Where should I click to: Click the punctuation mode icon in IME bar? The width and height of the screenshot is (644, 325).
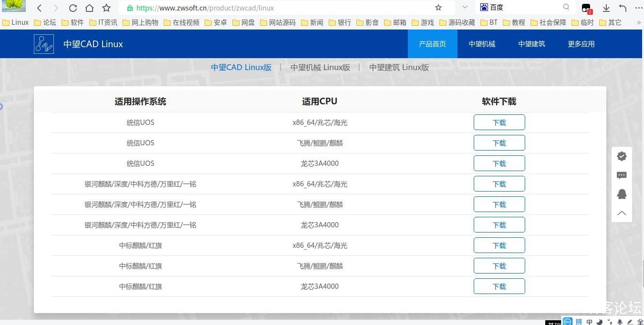[610, 322]
